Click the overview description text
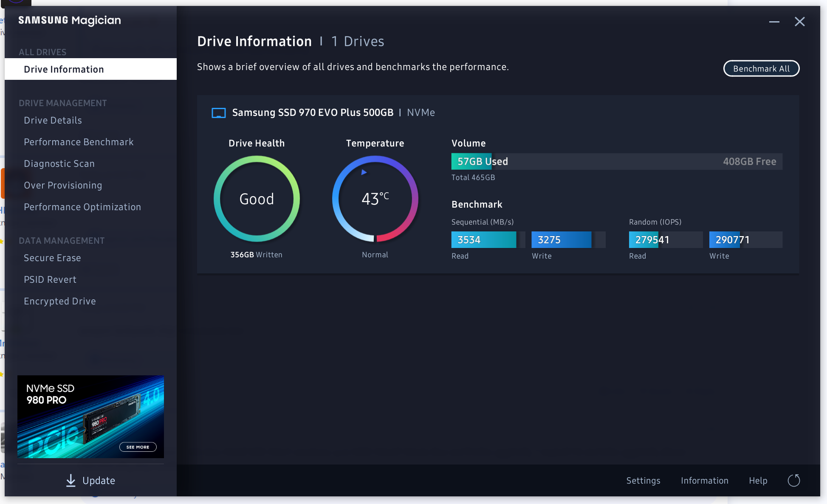 [353, 67]
